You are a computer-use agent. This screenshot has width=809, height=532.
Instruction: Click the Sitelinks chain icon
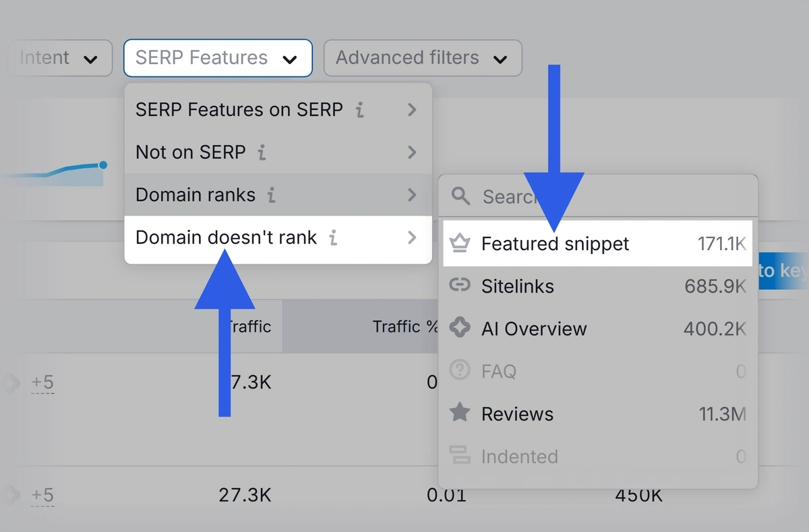point(460,286)
